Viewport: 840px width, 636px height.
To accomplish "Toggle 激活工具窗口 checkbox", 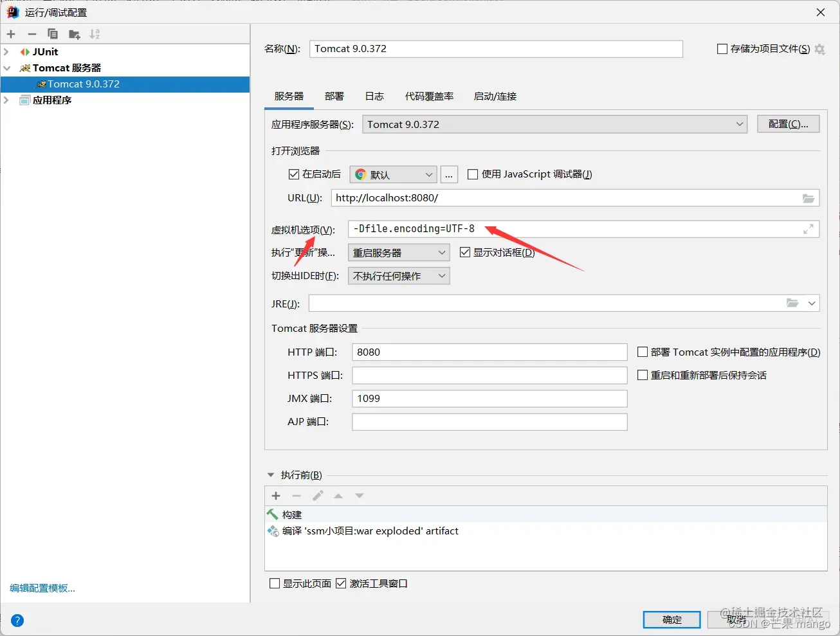I will (341, 583).
